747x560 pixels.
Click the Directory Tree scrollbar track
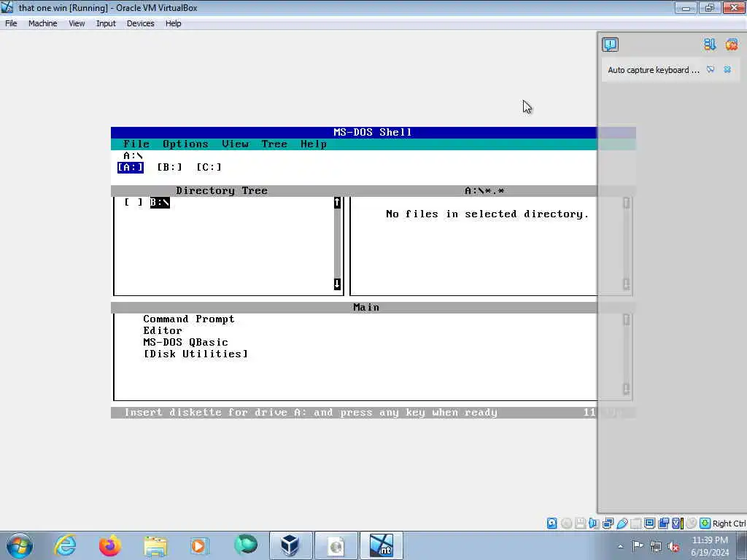337,243
